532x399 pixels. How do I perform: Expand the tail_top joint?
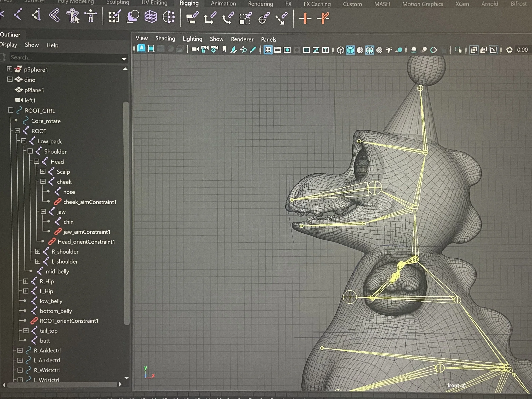26,330
